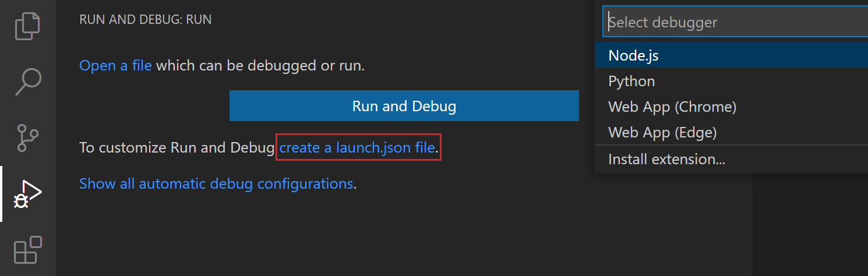The image size is (868, 276).
Task: Click empty editor area below debugger picker
Action: pos(810,227)
